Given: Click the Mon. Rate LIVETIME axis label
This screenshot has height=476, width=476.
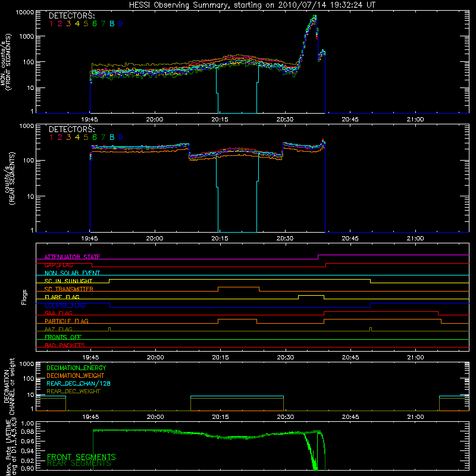Looking at the screenshot, I should [x=11, y=446].
